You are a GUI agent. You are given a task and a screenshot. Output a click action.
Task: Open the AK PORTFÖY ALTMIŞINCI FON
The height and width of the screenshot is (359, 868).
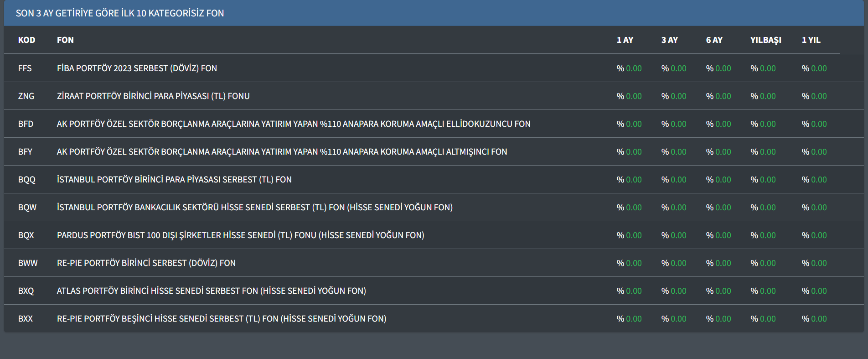coord(282,152)
